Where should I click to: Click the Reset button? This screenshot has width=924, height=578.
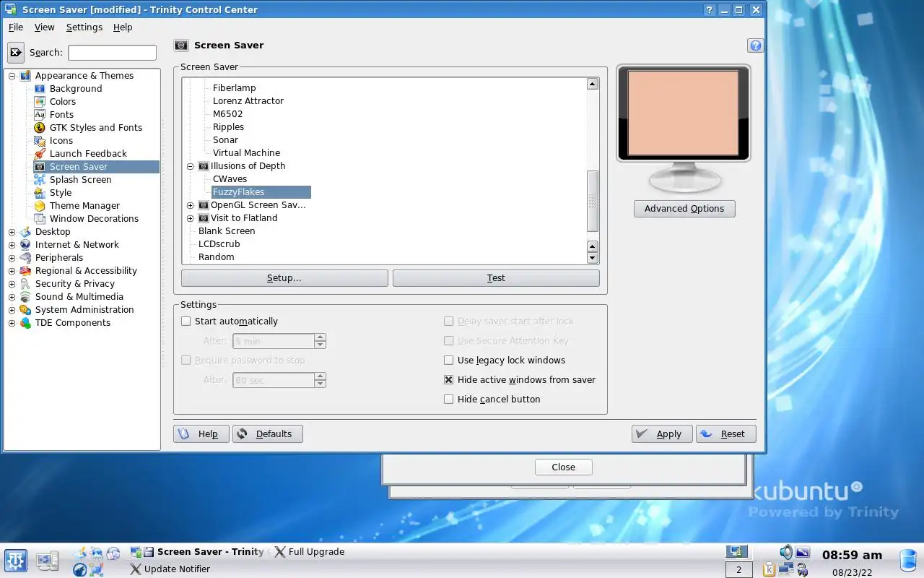tap(725, 434)
